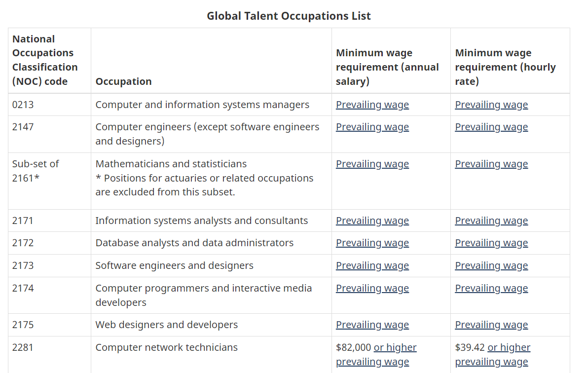Open annual Prevailing wage for Mathematicians and statisticians

[x=372, y=164]
